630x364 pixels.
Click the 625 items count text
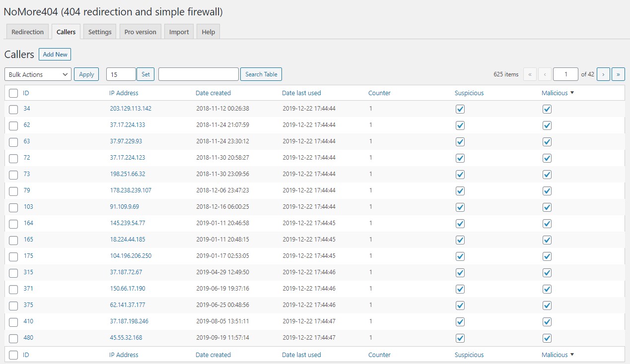pos(506,74)
